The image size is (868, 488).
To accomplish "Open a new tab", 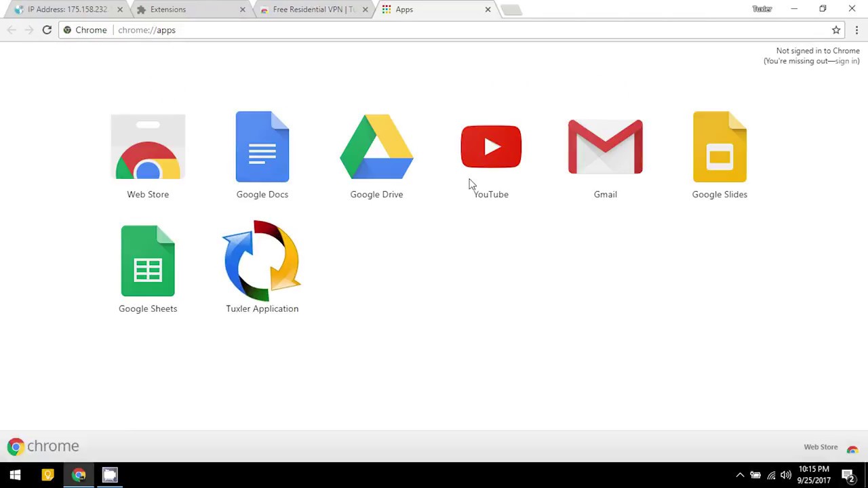I will coord(511,9).
